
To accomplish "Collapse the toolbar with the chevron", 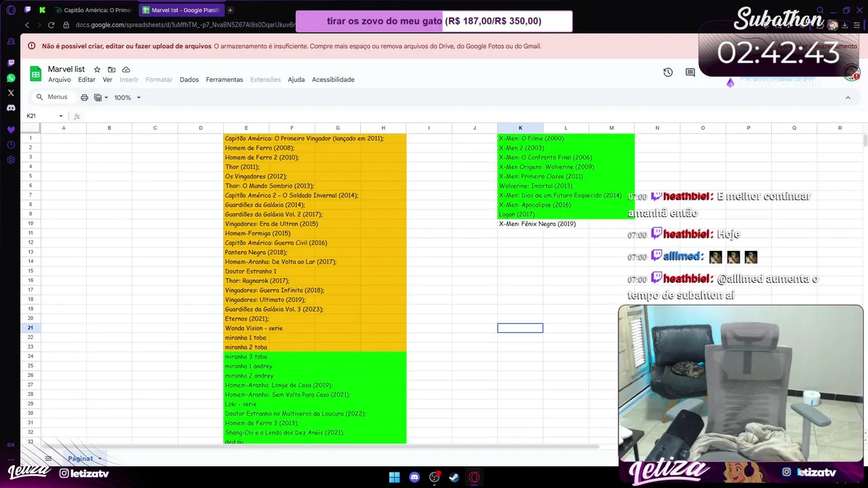I will click(x=848, y=98).
